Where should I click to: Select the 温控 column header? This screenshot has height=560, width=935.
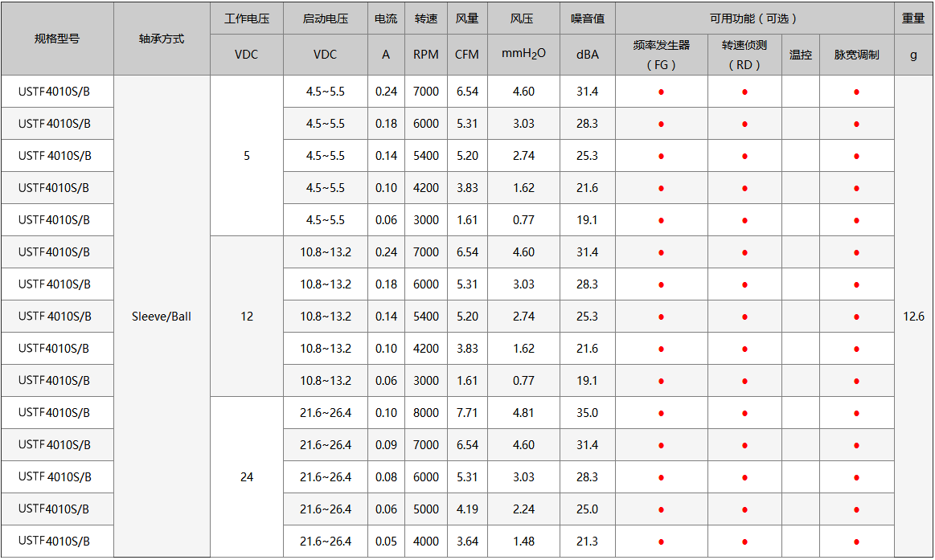800,55
